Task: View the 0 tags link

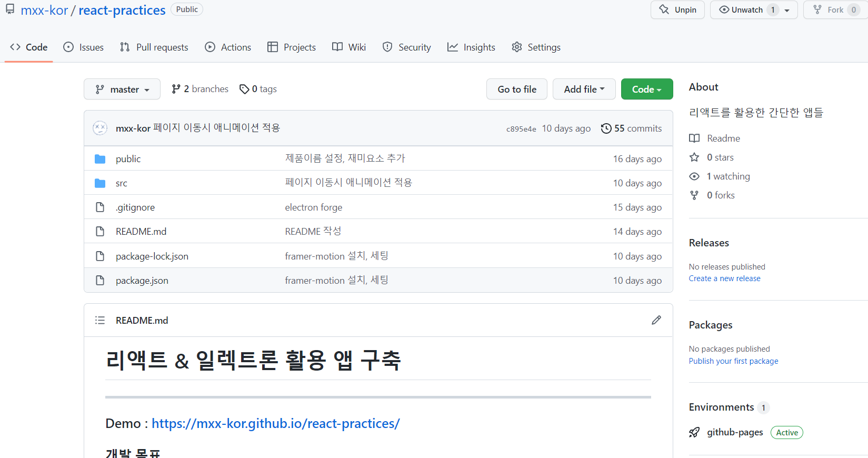Action: [258, 89]
